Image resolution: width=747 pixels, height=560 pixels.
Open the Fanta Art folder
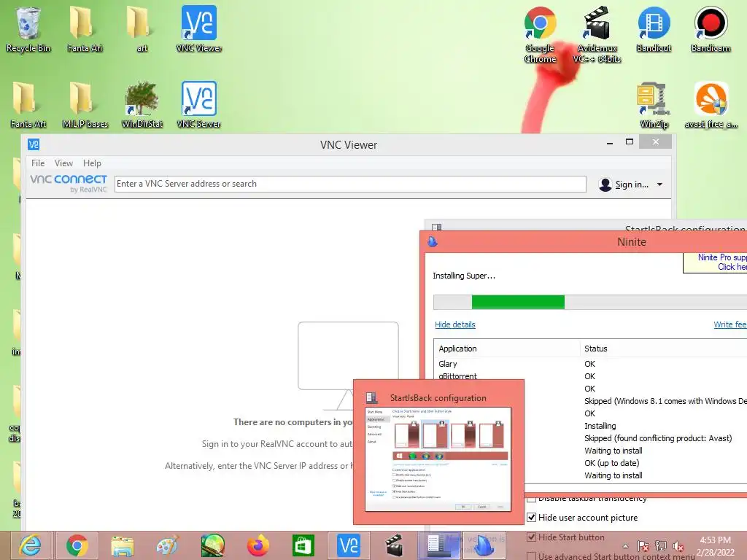click(28, 105)
